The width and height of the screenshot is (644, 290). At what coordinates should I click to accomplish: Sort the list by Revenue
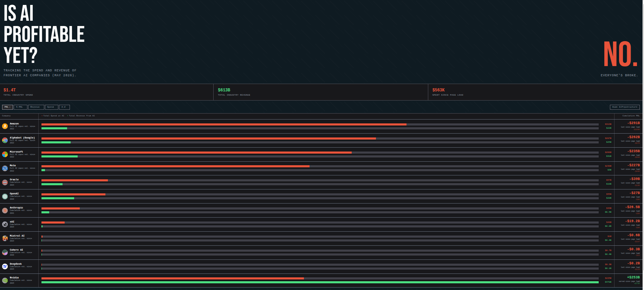(36, 107)
